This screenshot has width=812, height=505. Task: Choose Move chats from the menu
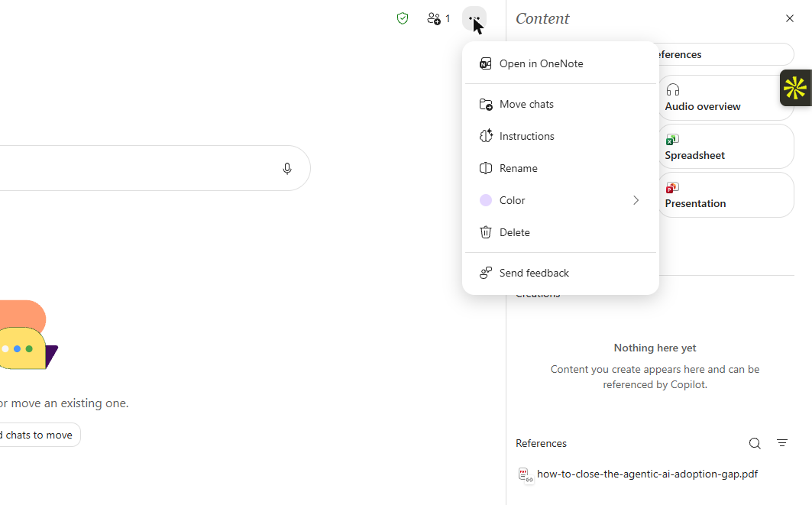[561, 104]
